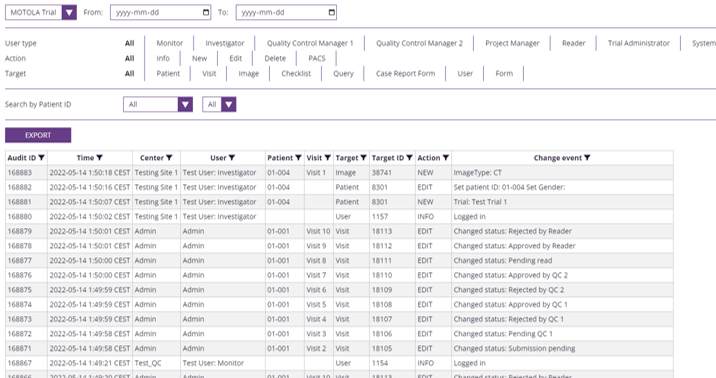The image size is (716, 378).
Task: Filter user type by Project Manager
Action: (512, 43)
